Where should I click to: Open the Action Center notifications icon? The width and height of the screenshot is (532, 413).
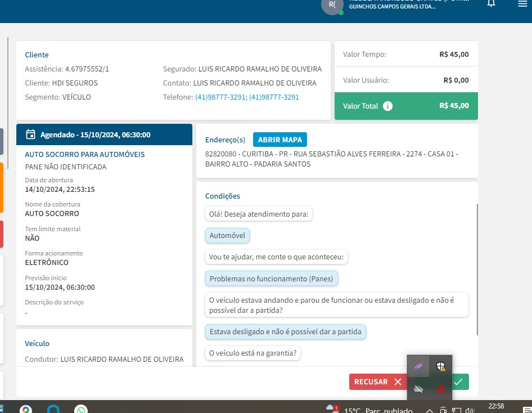527,410
